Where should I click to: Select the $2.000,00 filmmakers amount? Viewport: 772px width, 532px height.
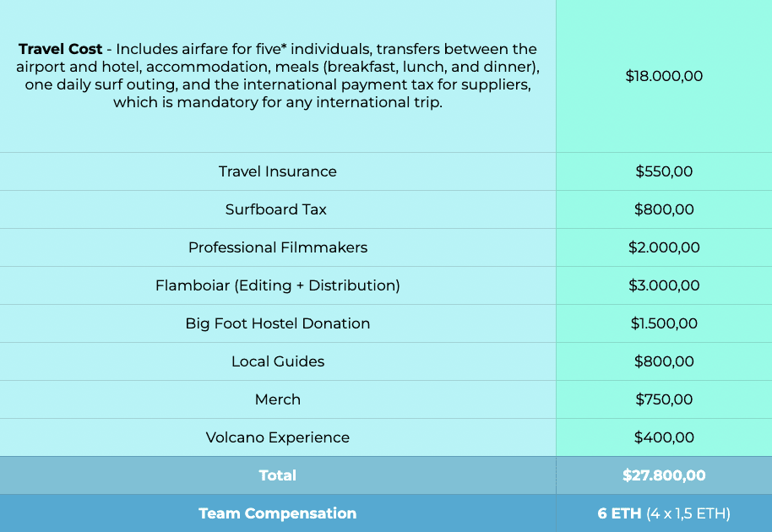(664, 247)
